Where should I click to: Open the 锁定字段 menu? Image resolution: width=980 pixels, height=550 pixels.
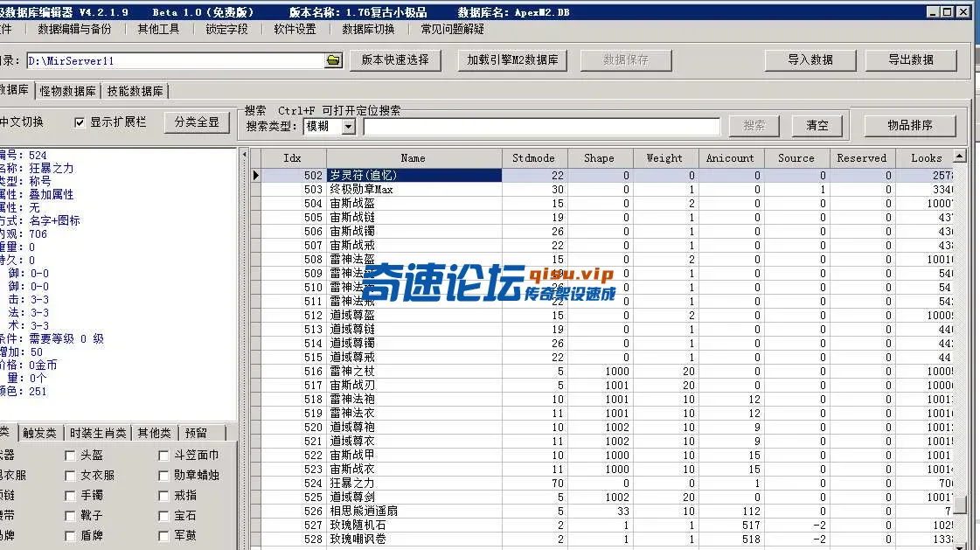click(x=226, y=30)
